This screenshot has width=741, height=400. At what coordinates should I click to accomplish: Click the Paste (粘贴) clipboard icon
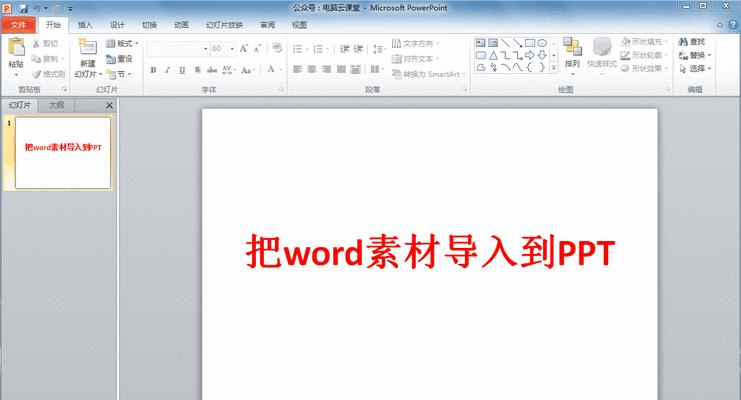point(17,47)
